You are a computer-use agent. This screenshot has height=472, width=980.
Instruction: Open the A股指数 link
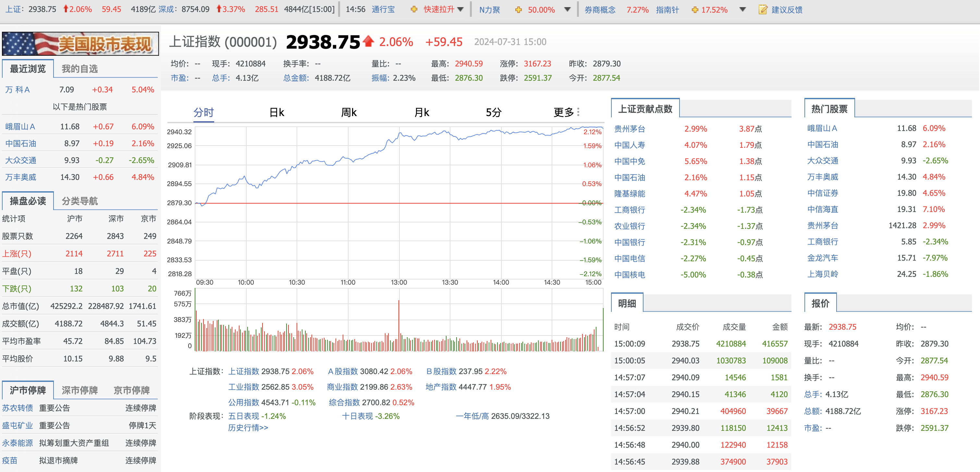[343, 371]
